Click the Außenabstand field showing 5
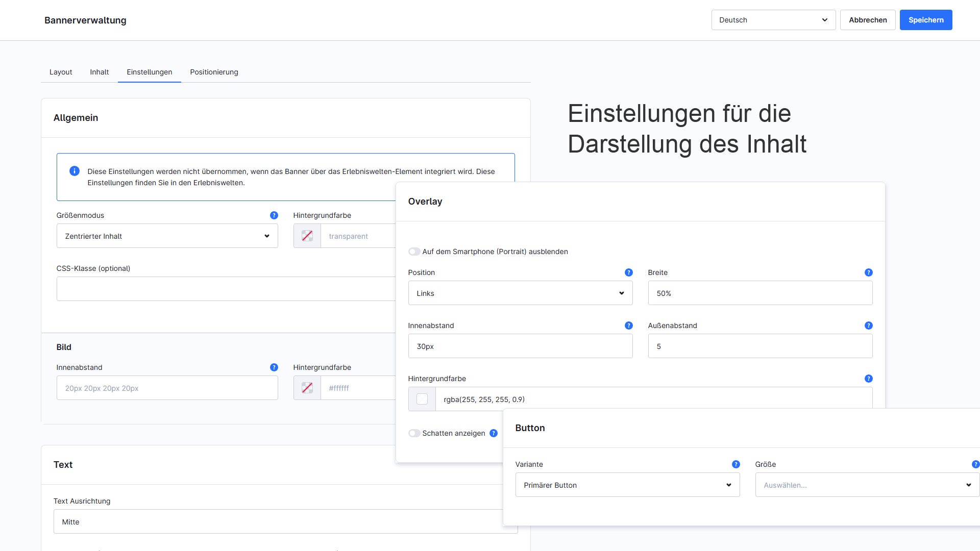 761,346
